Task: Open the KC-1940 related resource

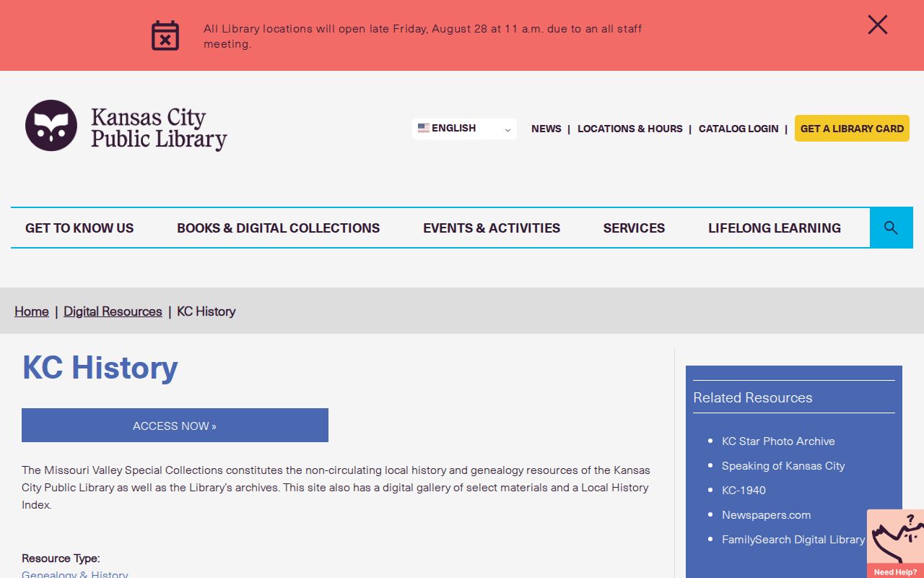Action: (x=744, y=491)
